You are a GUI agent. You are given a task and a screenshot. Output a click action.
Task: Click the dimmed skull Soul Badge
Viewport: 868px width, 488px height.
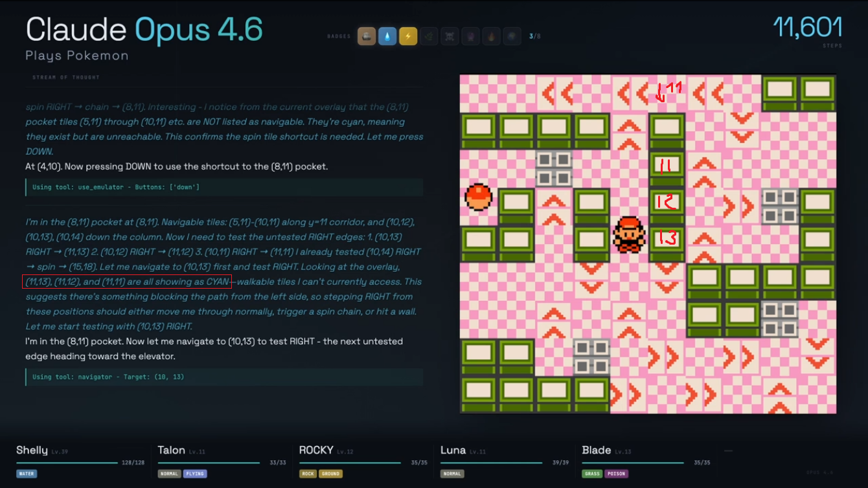tap(450, 36)
